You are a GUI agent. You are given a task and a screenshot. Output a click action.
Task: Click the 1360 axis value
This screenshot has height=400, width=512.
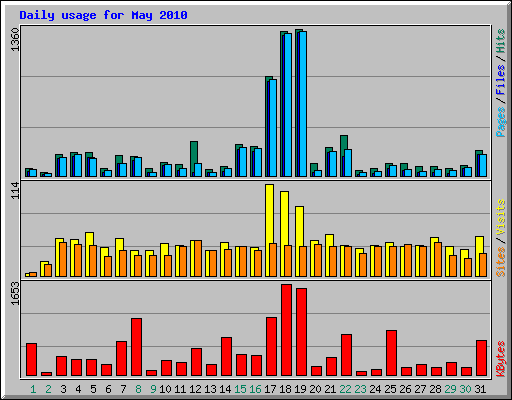point(15,40)
